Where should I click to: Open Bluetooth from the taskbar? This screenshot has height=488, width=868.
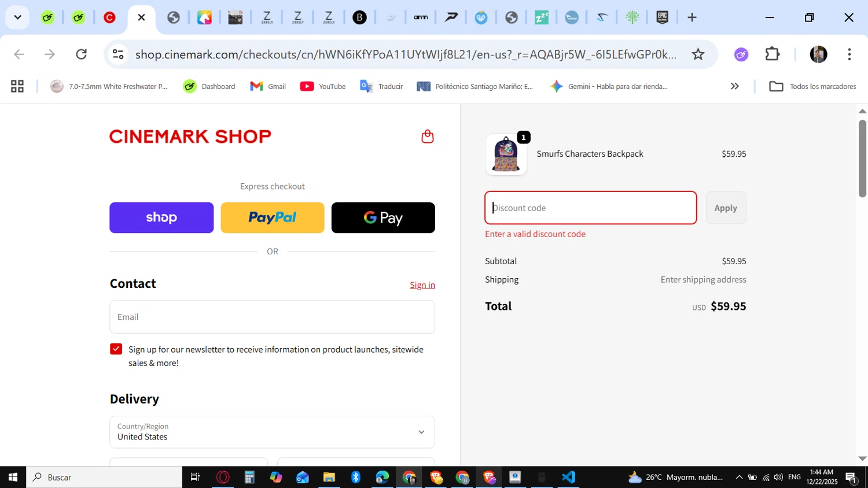point(356,477)
